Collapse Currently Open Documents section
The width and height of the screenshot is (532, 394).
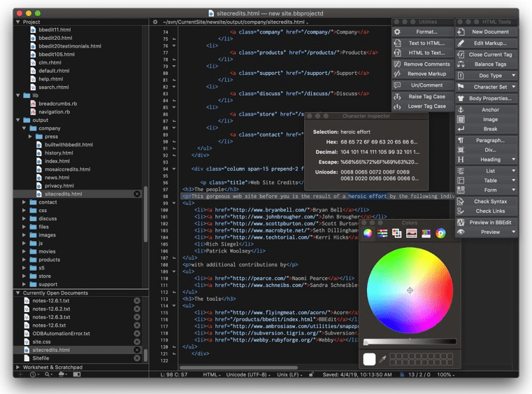[x=17, y=293]
